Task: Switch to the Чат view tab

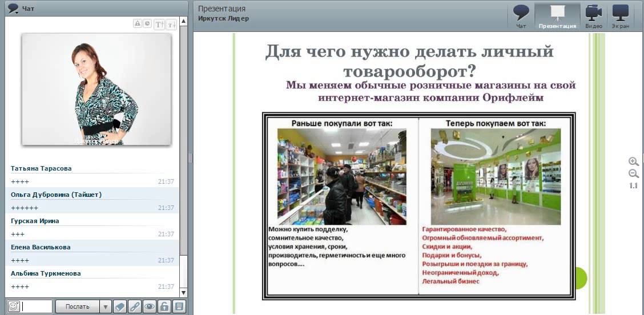Action: [x=521, y=17]
